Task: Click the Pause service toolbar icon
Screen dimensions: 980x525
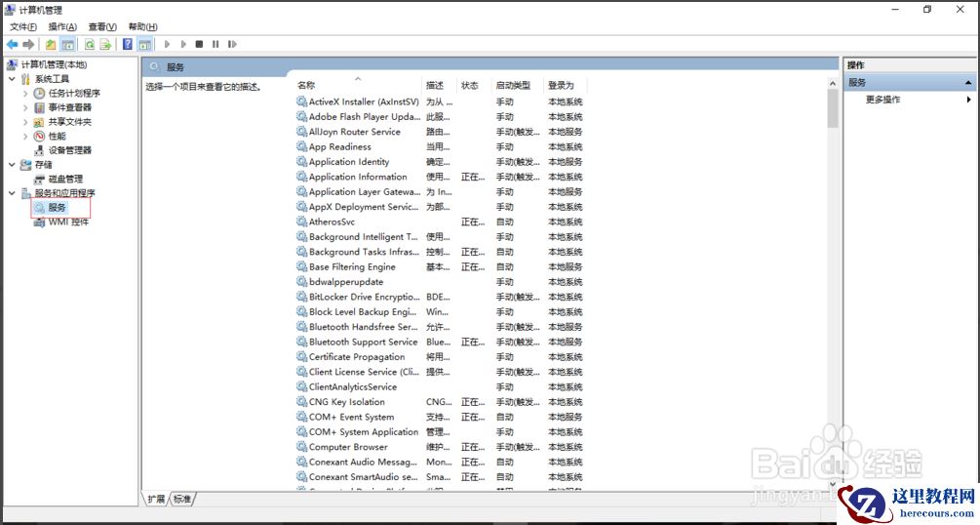Action: [x=216, y=44]
